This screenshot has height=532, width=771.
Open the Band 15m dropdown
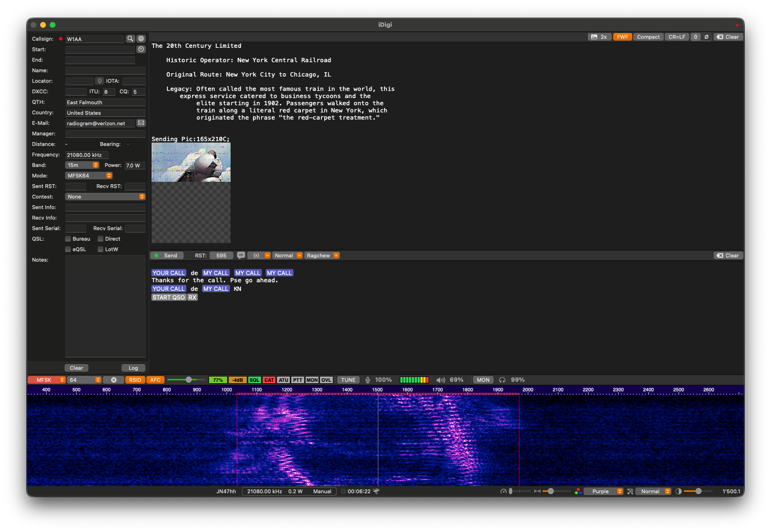point(82,165)
